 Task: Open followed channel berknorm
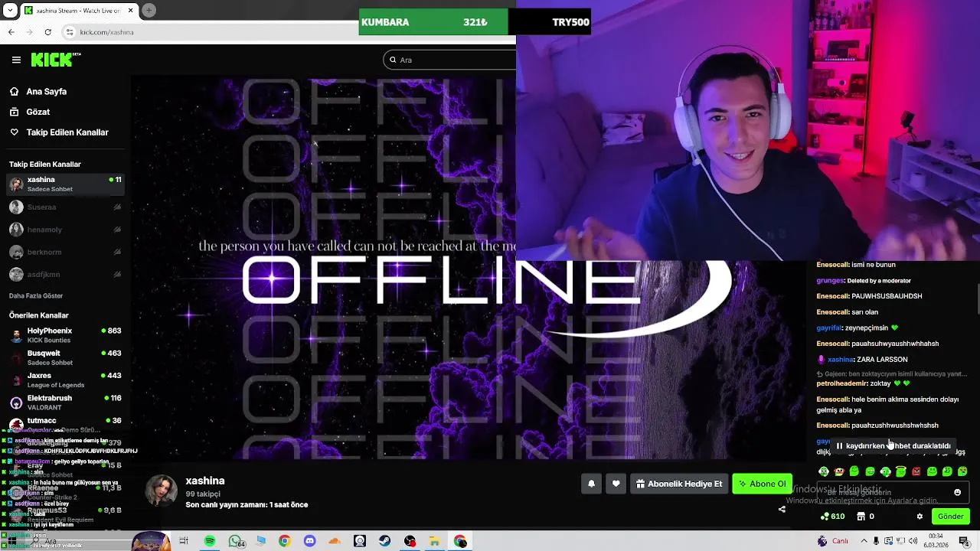(65, 252)
